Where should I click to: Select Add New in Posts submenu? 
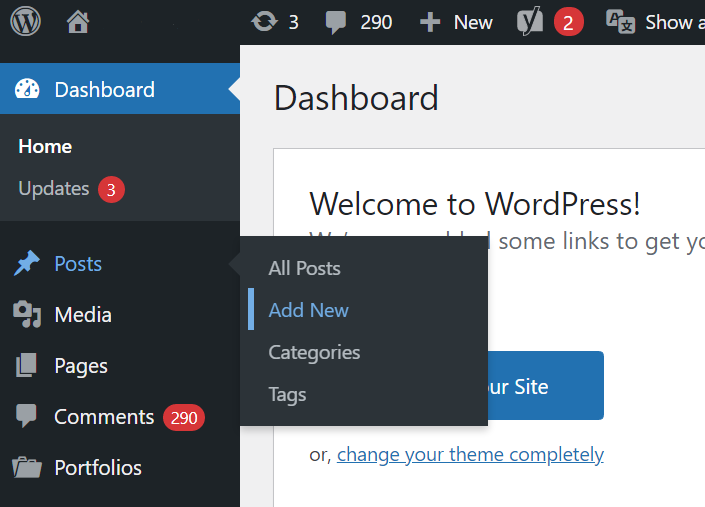308,310
